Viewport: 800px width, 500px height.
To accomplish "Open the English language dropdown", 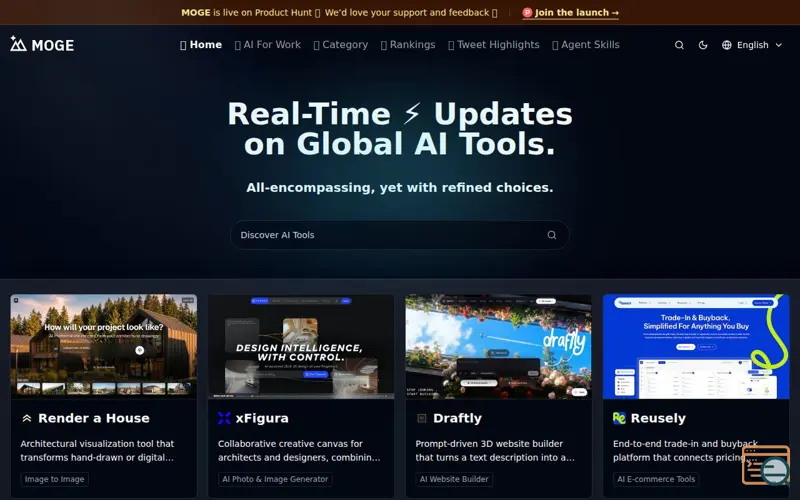I will click(x=752, y=45).
